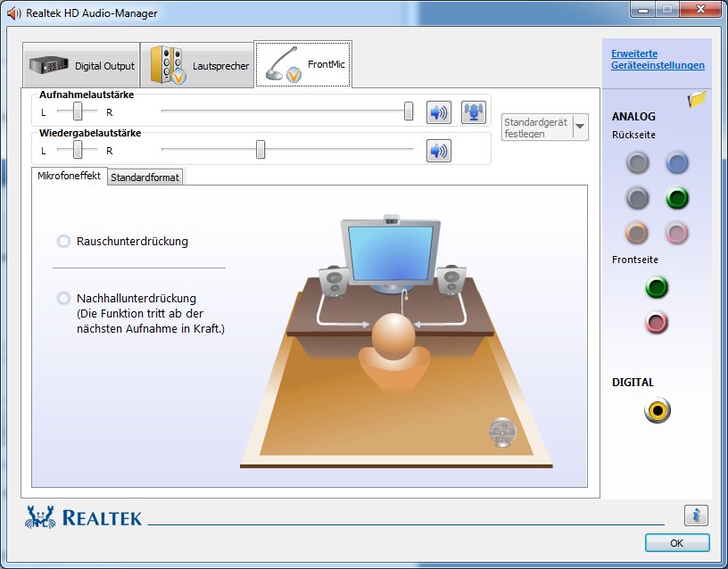The image size is (728, 569).
Task: Switch to the Lautsprecher tab
Action: click(197, 65)
